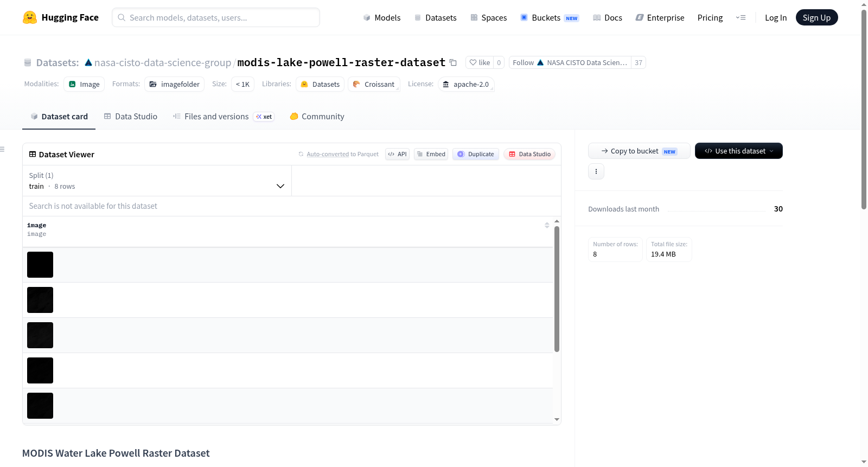Click the Log In link
Image resolution: width=868 pixels, height=467 pixels.
[776, 17]
